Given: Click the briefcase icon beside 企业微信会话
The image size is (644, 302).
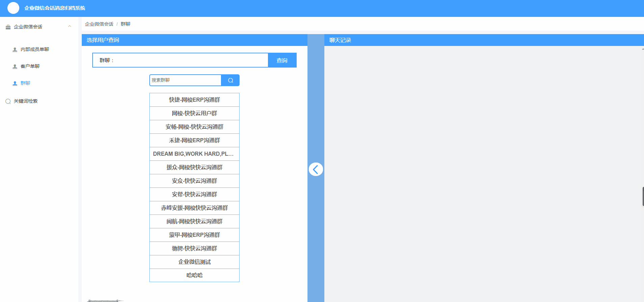Looking at the screenshot, I should 8,27.
